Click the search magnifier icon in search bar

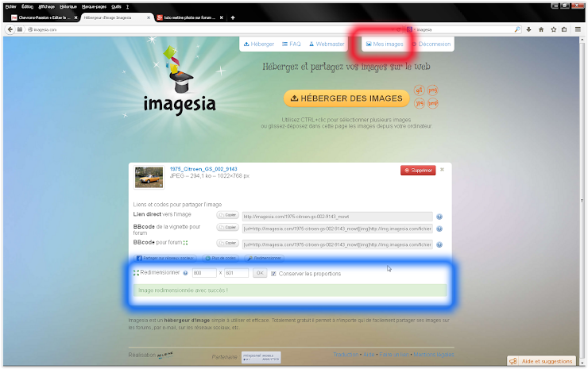(517, 29)
